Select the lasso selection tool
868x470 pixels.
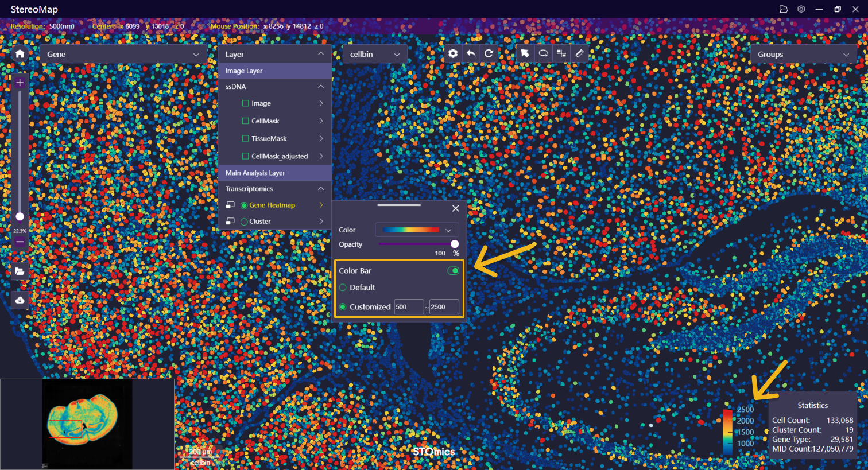[543, 53]
